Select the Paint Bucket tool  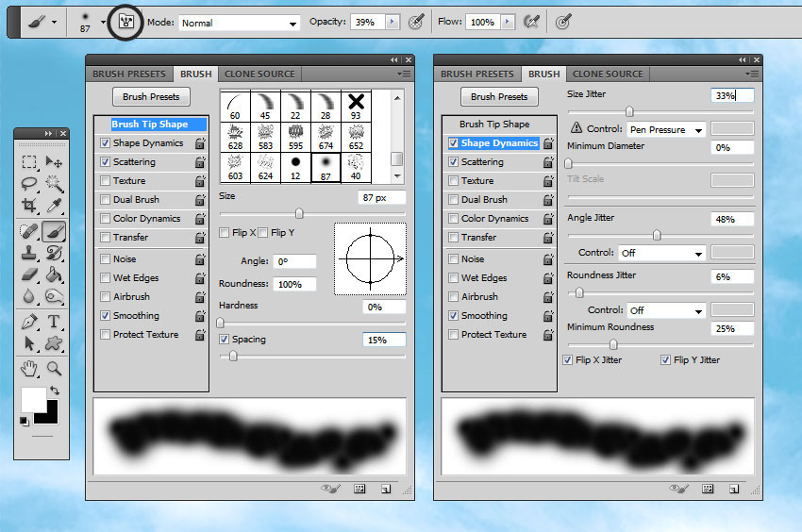(x=54, y=274)
